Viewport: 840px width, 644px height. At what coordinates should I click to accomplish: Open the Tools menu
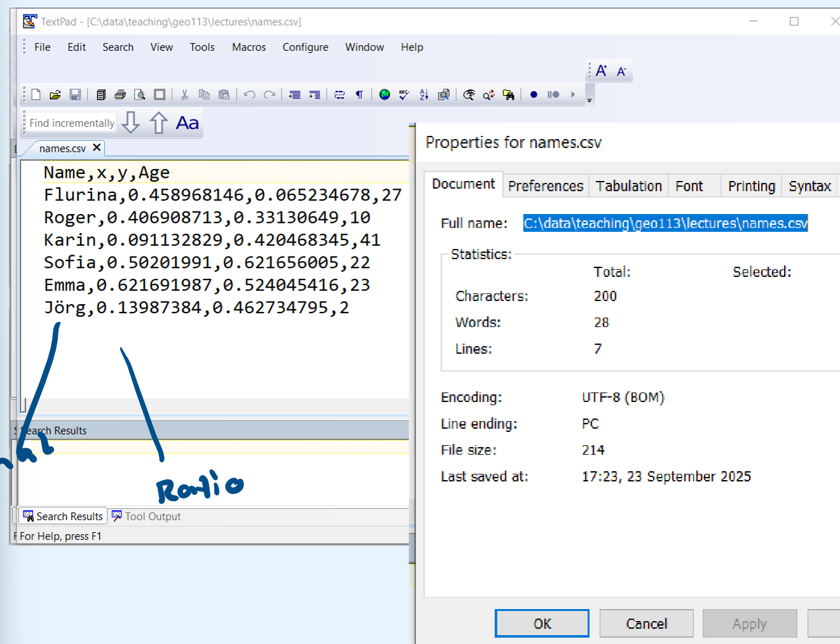point(202,47)
